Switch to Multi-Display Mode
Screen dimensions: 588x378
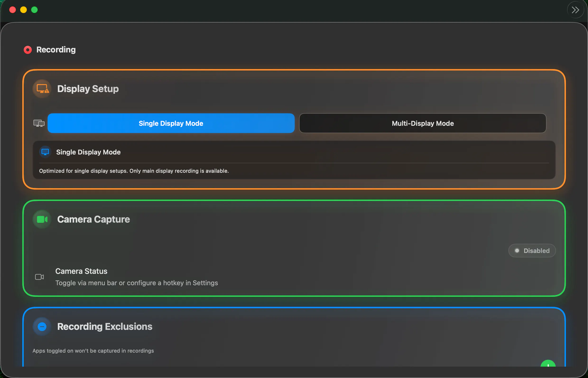click(423, 123)
